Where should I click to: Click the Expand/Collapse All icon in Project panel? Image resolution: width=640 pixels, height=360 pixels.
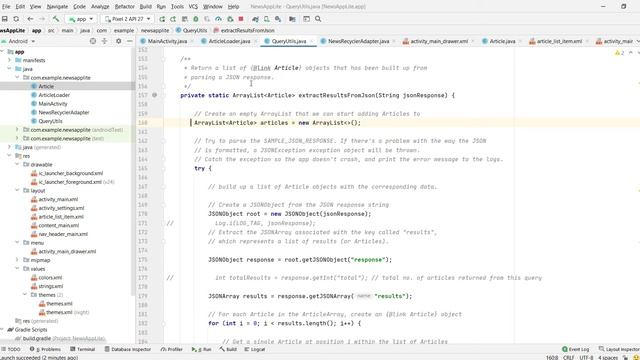(x=104, y=41)
